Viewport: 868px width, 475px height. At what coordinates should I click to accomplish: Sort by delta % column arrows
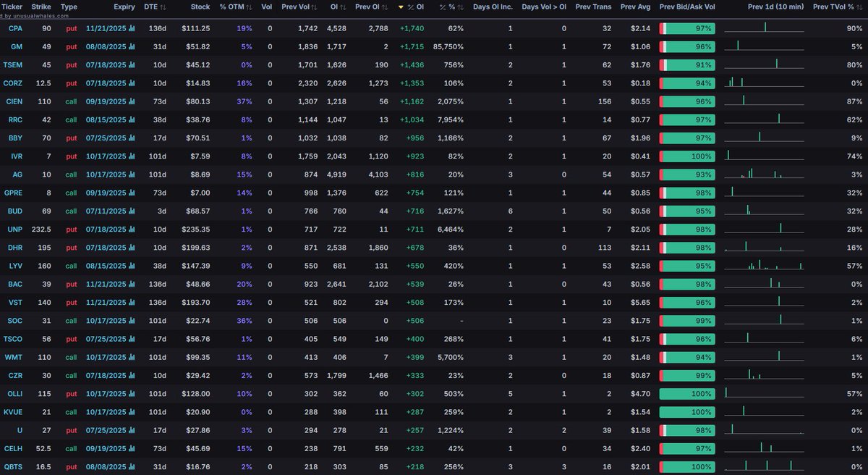click(461, 7)
